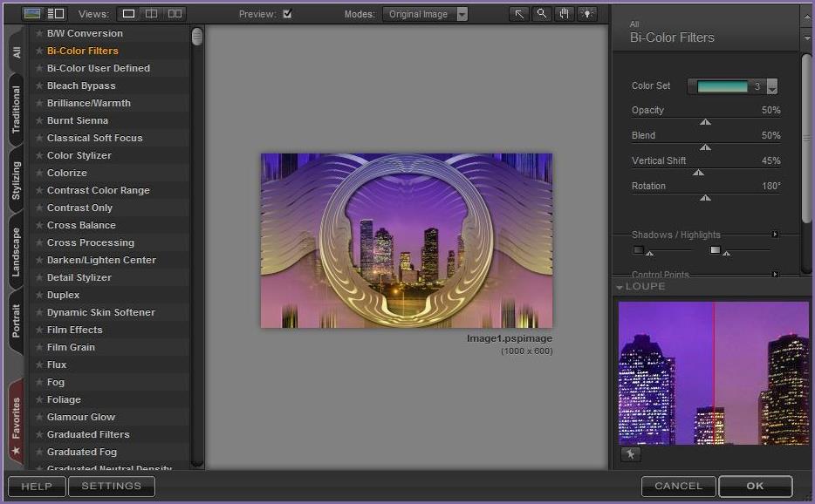Screen dimensions: 815x504
Task: Toggle the Preview checkbox
Action: pos(287,14)
